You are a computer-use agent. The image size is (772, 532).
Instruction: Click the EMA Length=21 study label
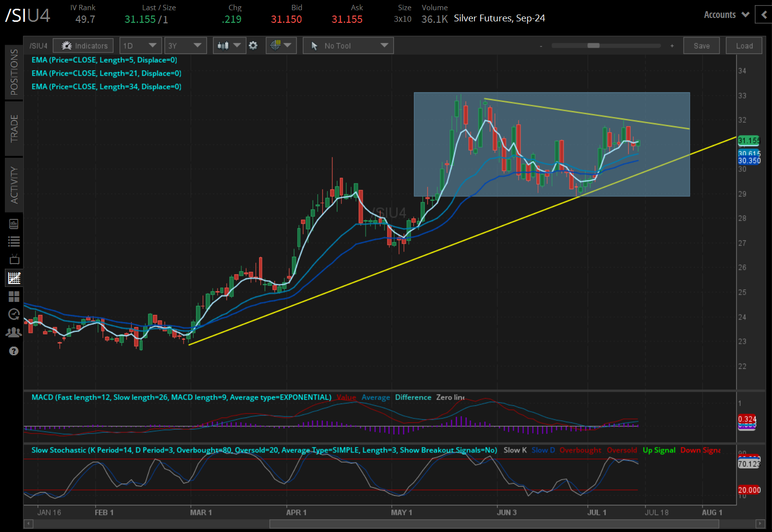pyautogui.click(x=106, y=73)
